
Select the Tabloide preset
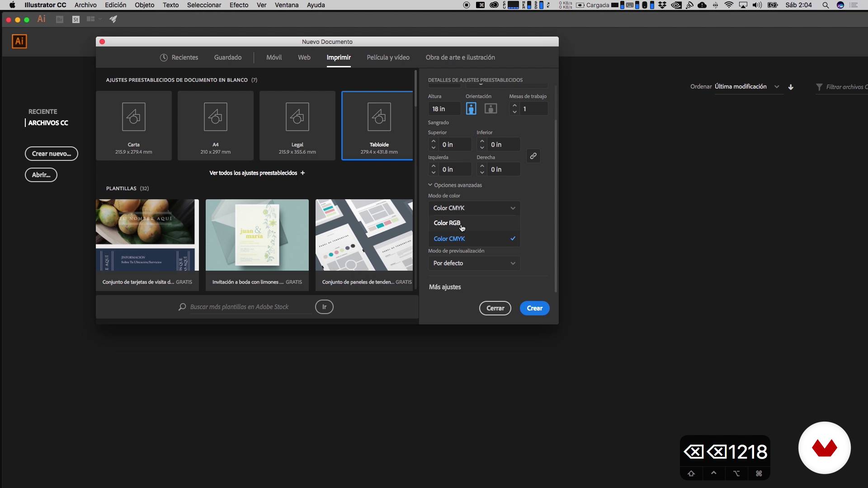pos(377,126)
